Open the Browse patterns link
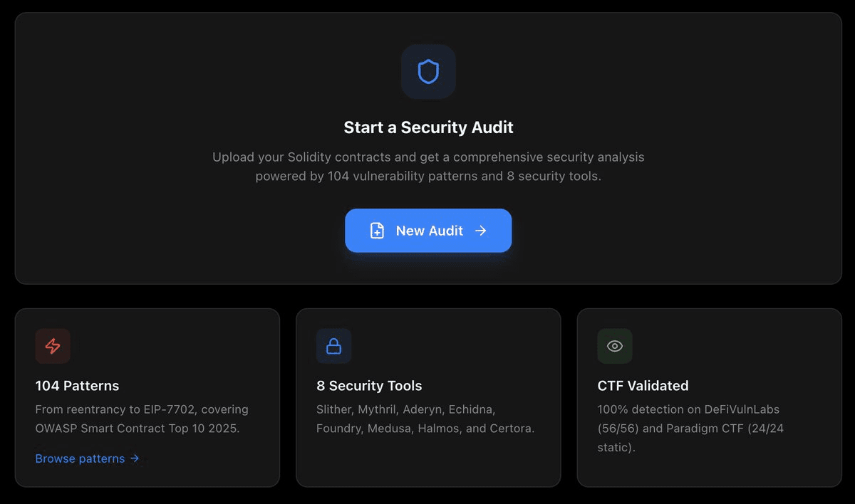 [x=80, y=458]
